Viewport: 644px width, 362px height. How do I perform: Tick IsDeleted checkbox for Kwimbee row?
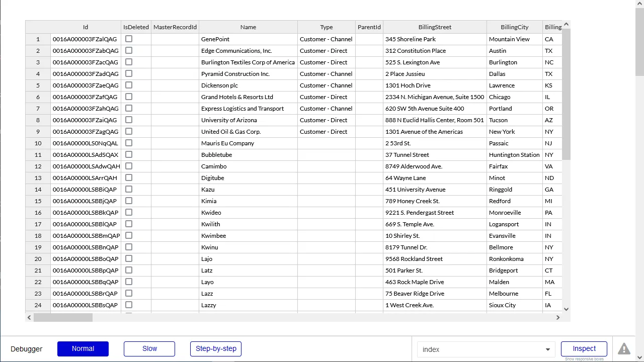click(x=129, y=235)
